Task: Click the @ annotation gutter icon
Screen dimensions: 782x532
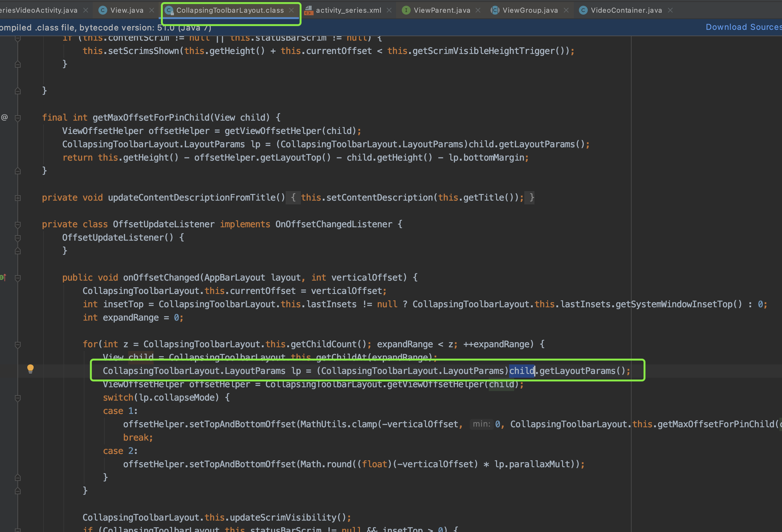Action: [4, 117]
